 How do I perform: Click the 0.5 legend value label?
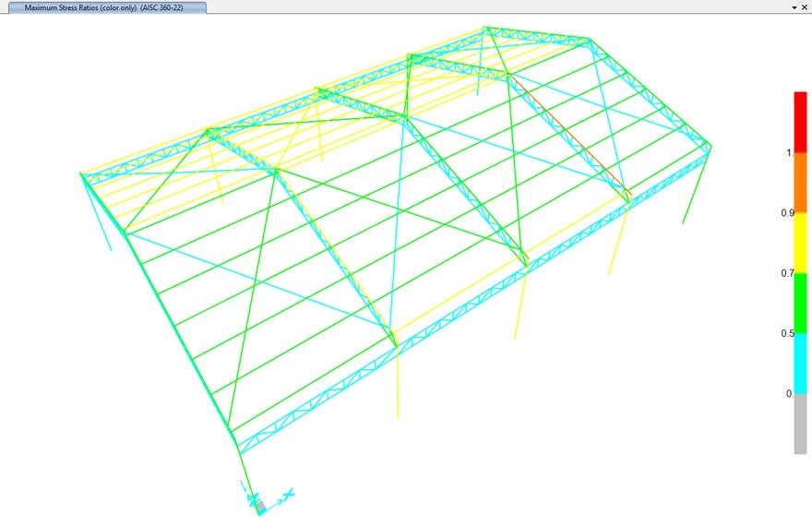click(x=787, y=333)
